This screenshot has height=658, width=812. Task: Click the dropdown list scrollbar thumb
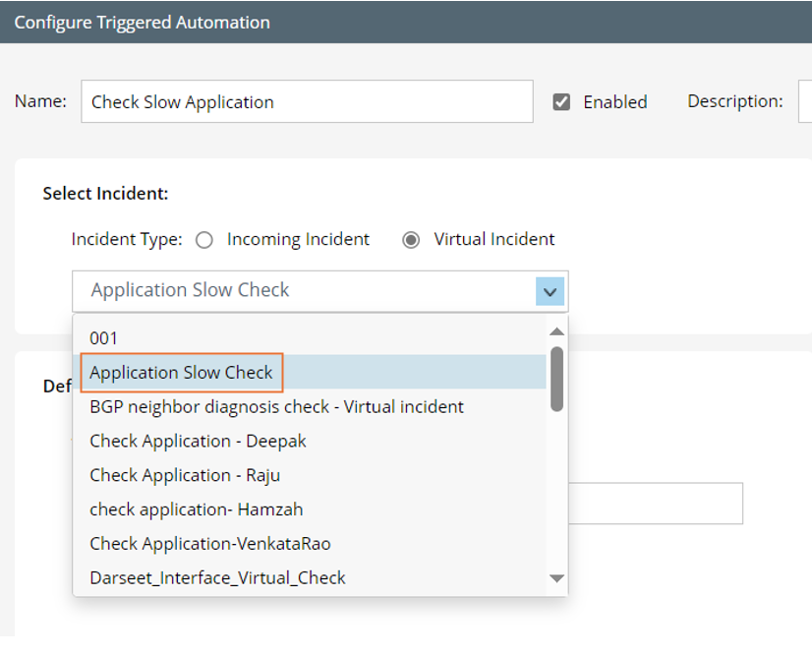pyautogui.click(x=556, y=378)
